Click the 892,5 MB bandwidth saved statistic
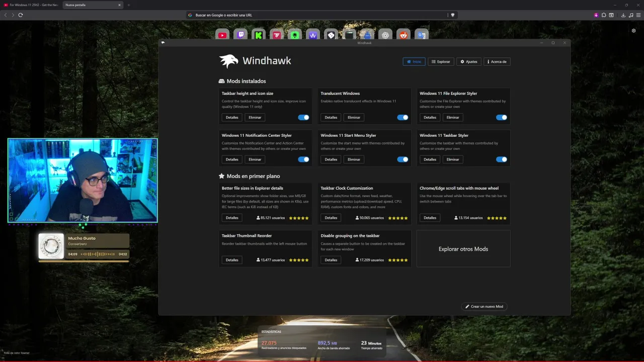 [328, 343]
